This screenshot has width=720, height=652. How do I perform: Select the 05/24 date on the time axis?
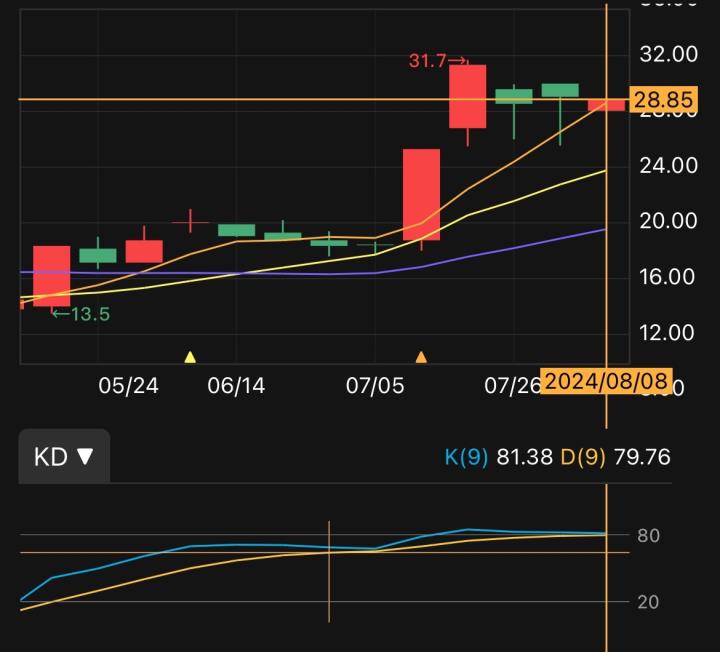pos(128,386)
